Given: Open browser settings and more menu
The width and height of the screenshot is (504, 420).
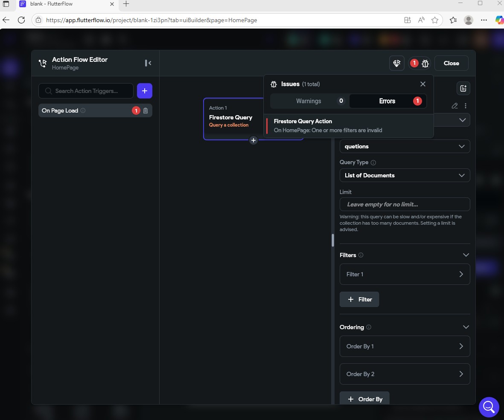Looking at the screenshot, I should (484, 20).
